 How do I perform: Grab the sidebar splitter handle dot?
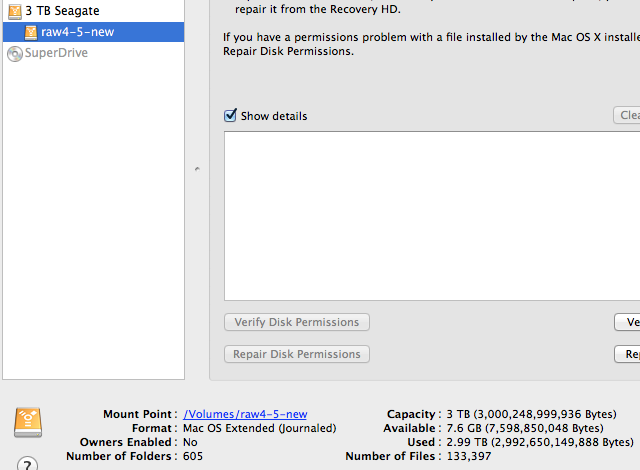click(x=197, y=168)
